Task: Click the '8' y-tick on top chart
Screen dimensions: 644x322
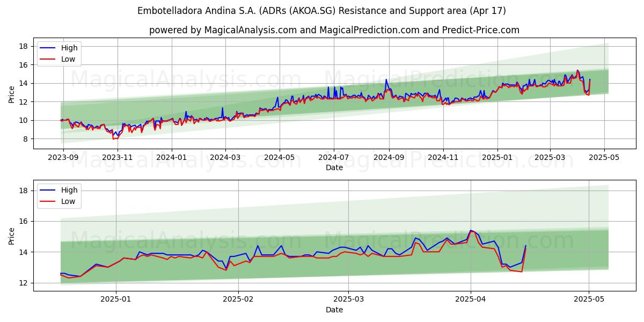Action: pos(26,139)
